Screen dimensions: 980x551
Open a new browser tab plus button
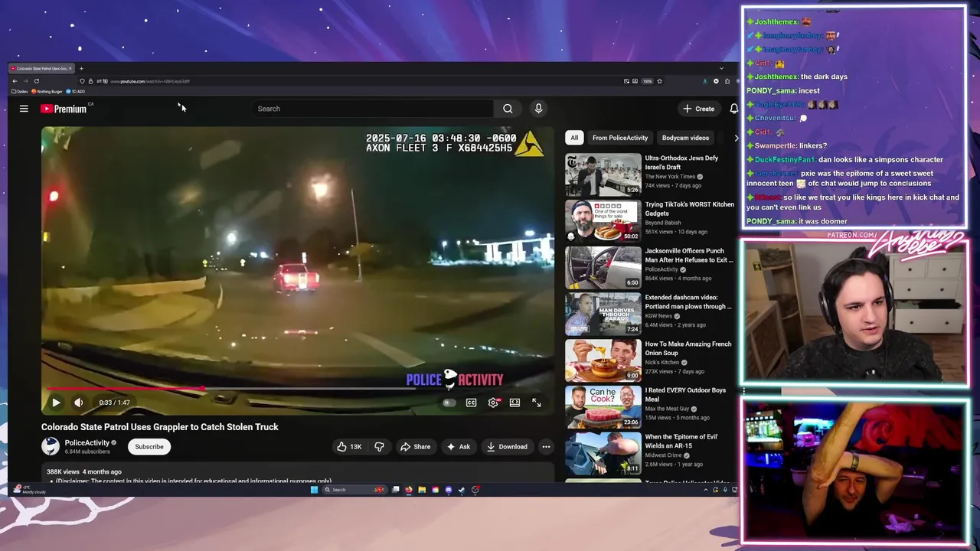pyautogui.click(x=81, y=68)
